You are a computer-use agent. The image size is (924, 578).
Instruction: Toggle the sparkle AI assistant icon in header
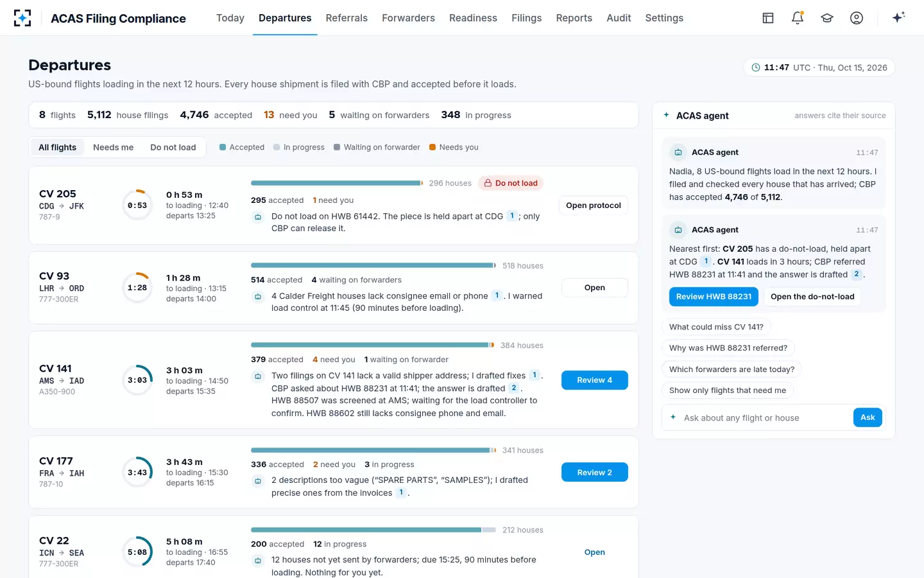(x=898, y=17)
